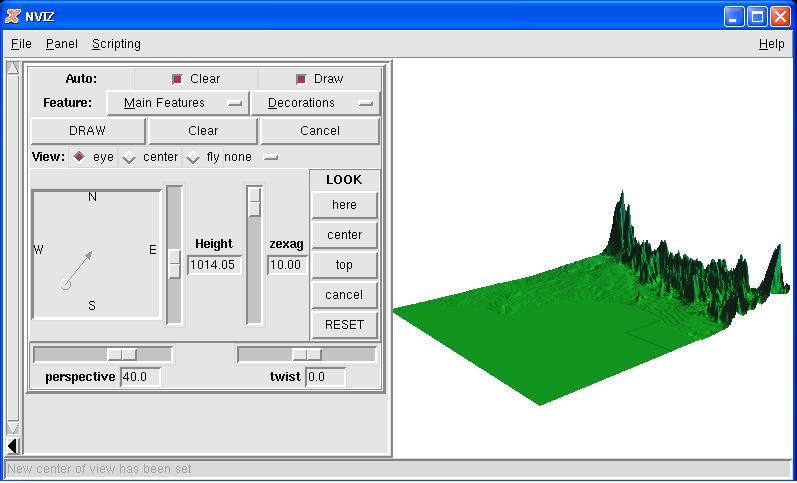Toggle the Auto Draw checkbox

point(301,79)
